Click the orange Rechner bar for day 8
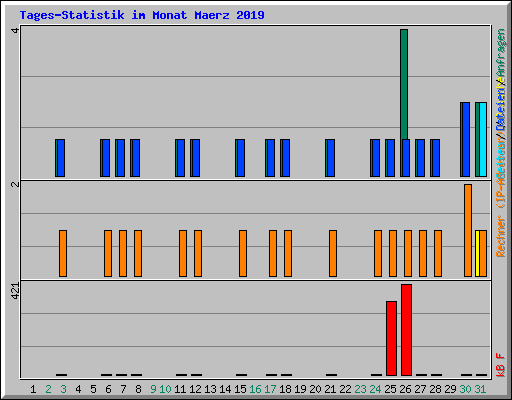The height and width of the screenshot is (400, 512). (138, 253)
